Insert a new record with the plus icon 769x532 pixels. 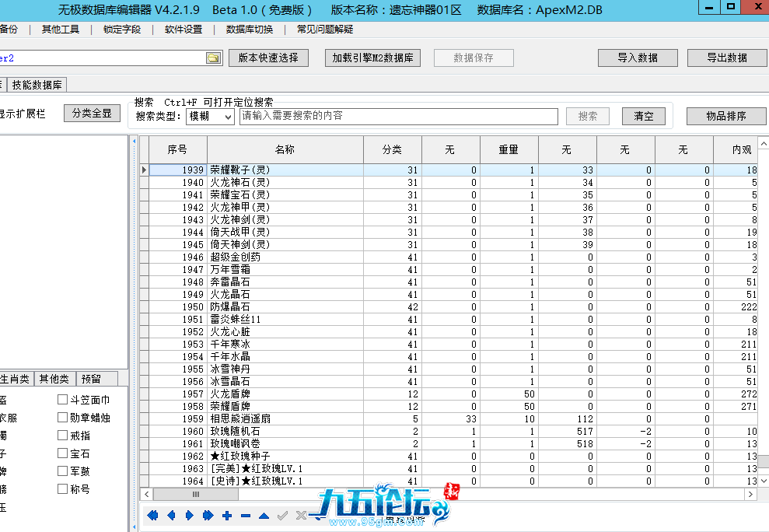point(227,515)
